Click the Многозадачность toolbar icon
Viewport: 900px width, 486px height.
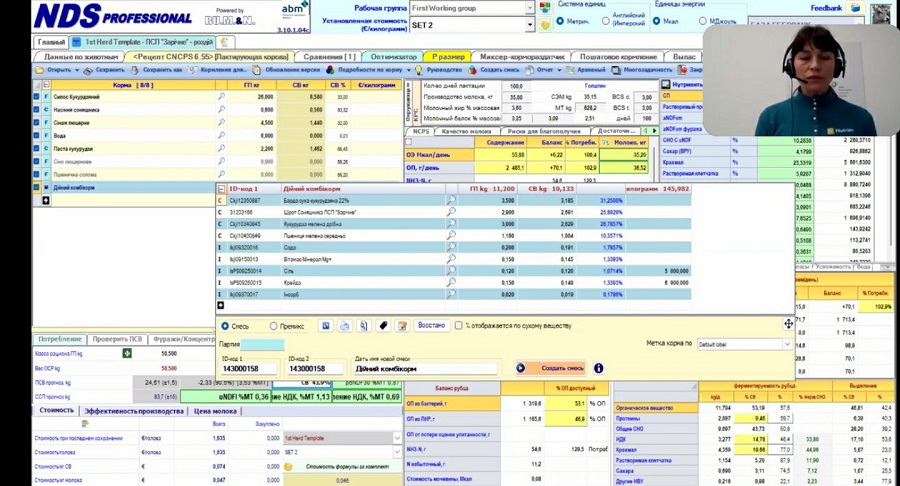coord(616,70)
